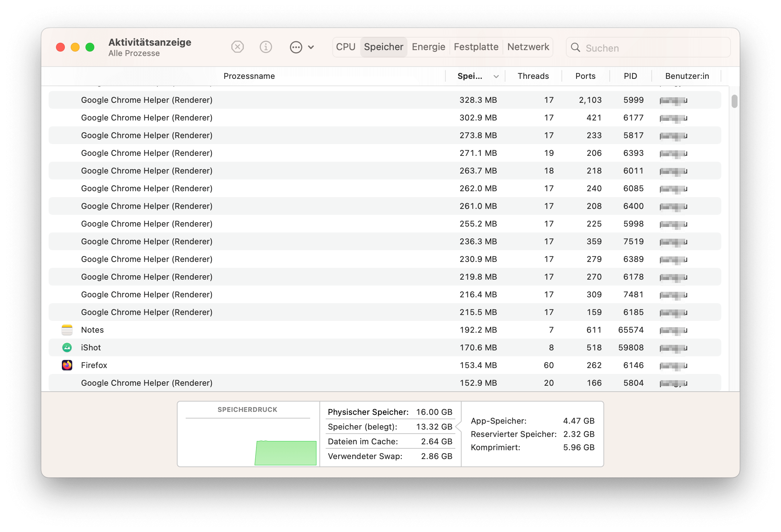Click the more options ellipsis icon
This screenshot has width=781, height=532.
pyautogui.click(x=296, y=47)
